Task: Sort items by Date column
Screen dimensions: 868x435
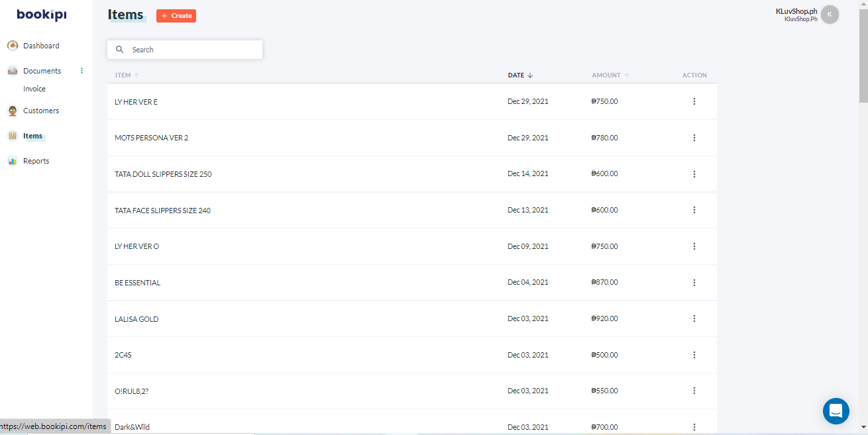Action: click(520, 75)
